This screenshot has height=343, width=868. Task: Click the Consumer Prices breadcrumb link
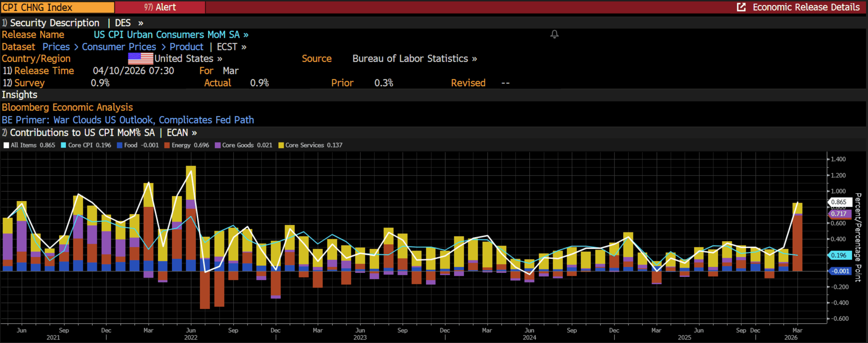(119, 47)
